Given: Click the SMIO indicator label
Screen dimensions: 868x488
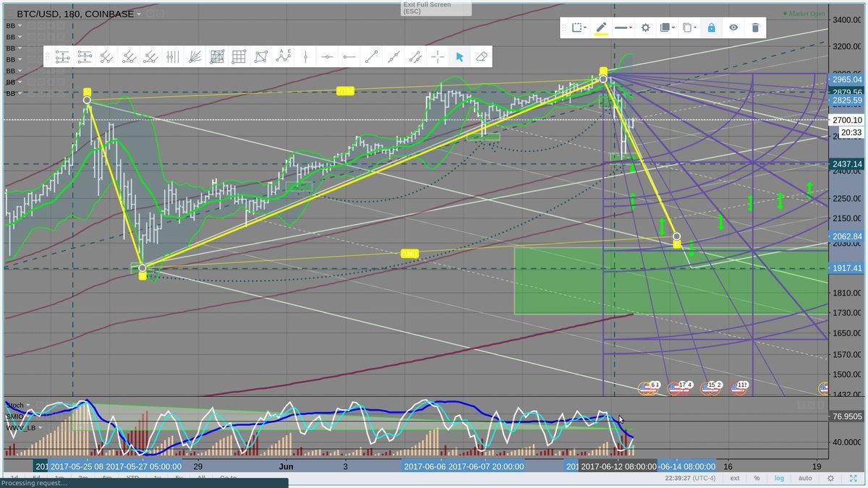Looking at the screenshot, I should point(14,416).
